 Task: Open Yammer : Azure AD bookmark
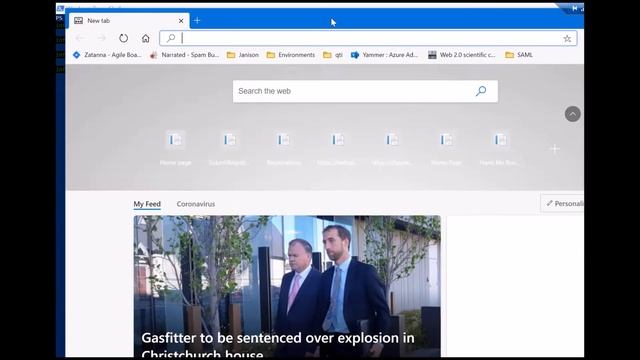pos(384,55)
